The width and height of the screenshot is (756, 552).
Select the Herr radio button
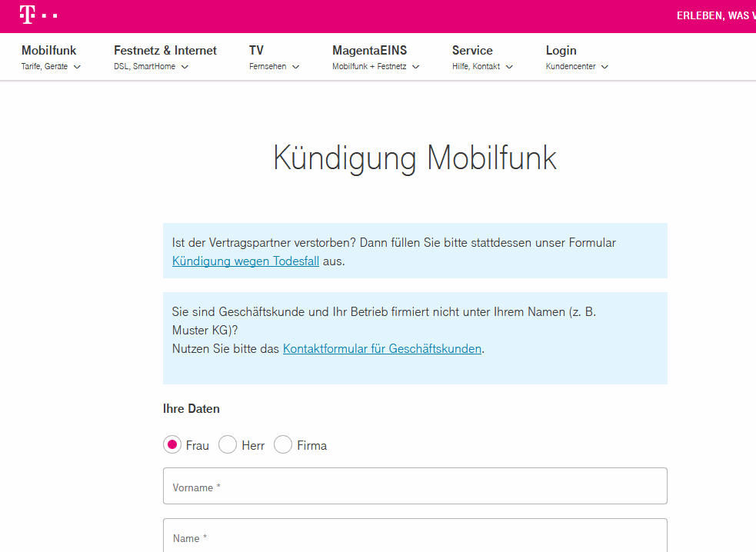tap(228, 444)
